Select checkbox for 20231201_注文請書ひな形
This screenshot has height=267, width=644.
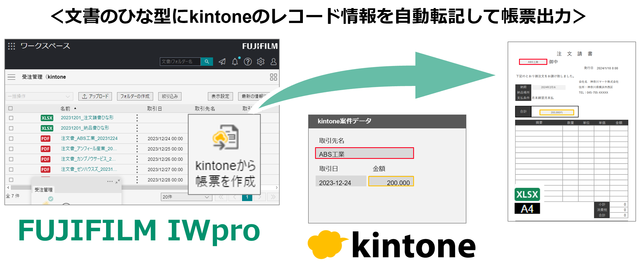pyautogui.click(x=11, y=118)
